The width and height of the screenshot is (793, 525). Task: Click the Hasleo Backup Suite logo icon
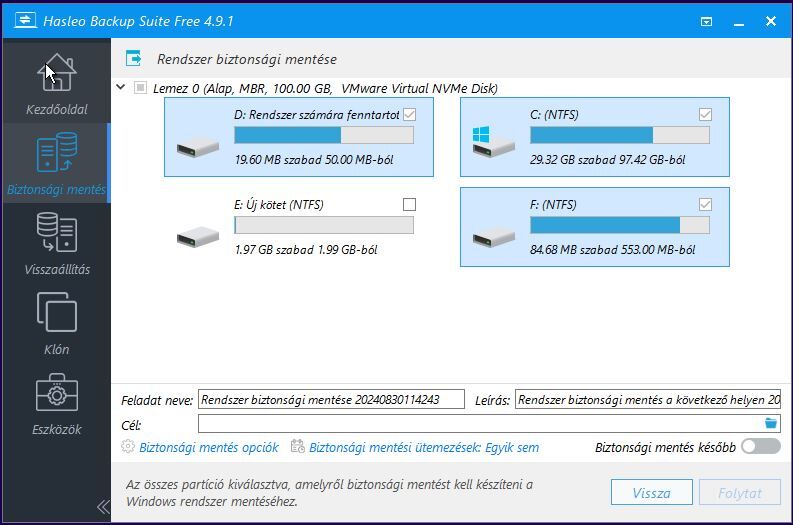click(x=25, y=21)
